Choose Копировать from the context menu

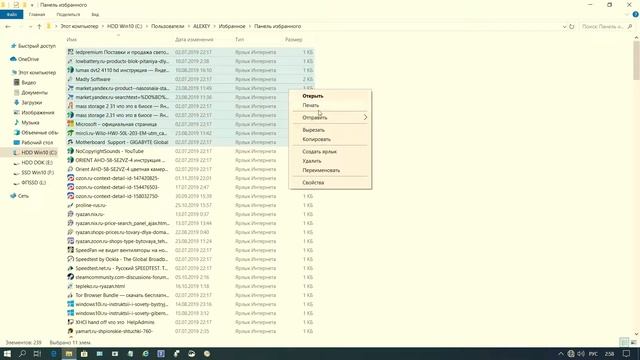(316, 139)
